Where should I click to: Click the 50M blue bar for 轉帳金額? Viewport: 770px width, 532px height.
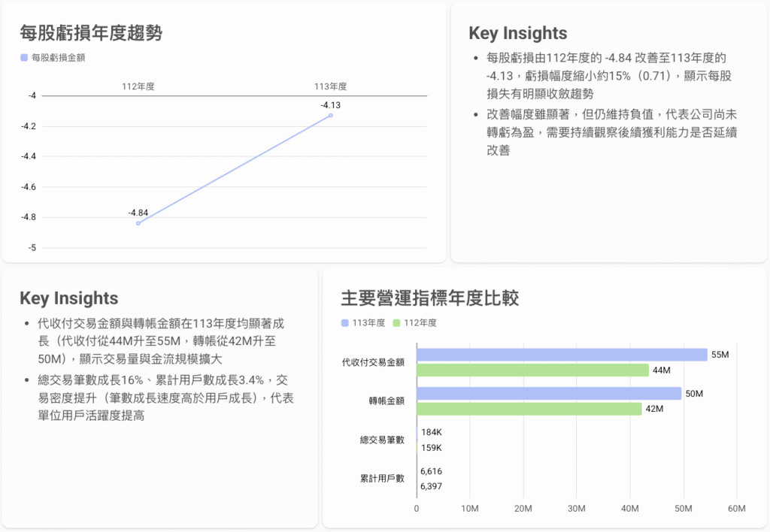pyautogui.click(x=548, y=394)
